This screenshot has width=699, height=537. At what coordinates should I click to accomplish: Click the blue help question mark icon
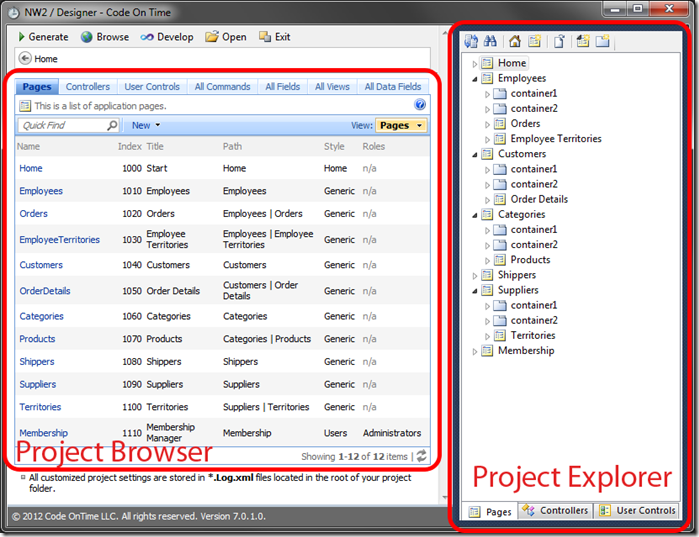[x=419, y=105]
